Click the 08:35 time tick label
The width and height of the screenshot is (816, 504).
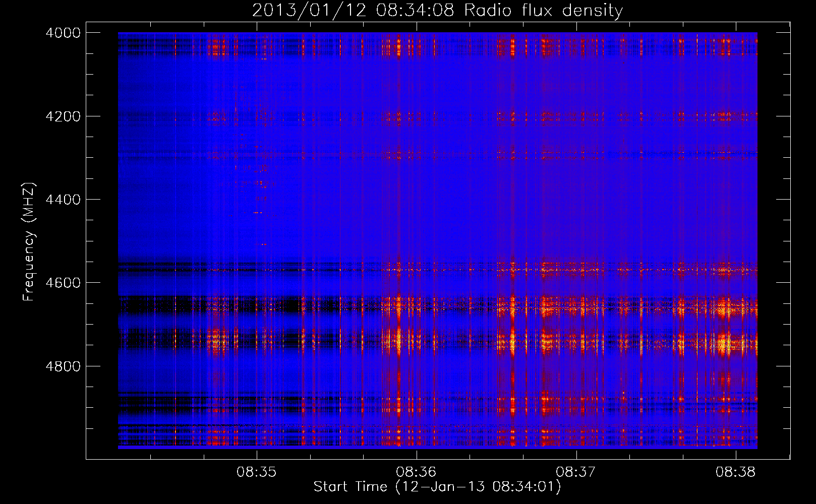[257, 472]
